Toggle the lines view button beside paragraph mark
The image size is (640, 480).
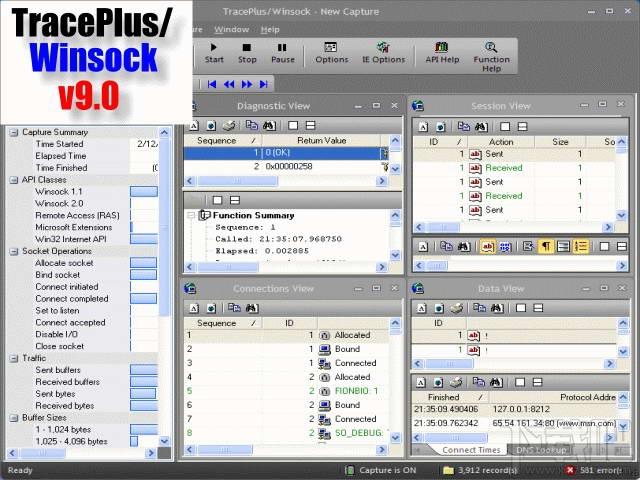[x=563, y=247]
